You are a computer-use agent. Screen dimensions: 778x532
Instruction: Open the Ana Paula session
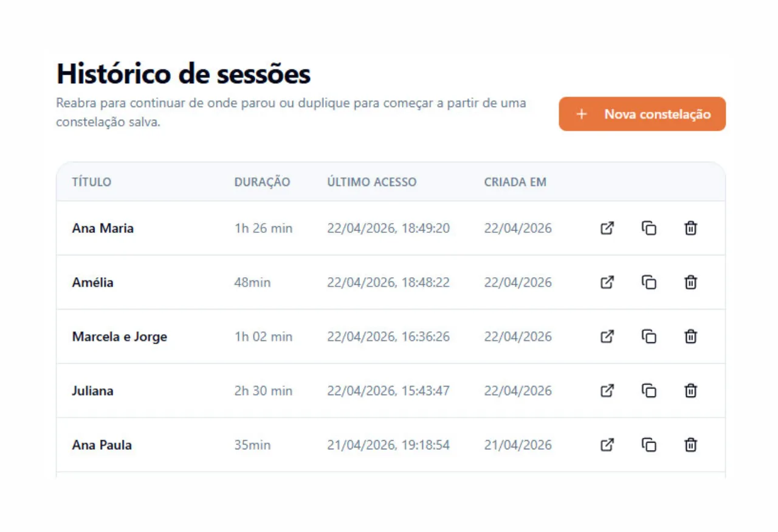[607, 445]
